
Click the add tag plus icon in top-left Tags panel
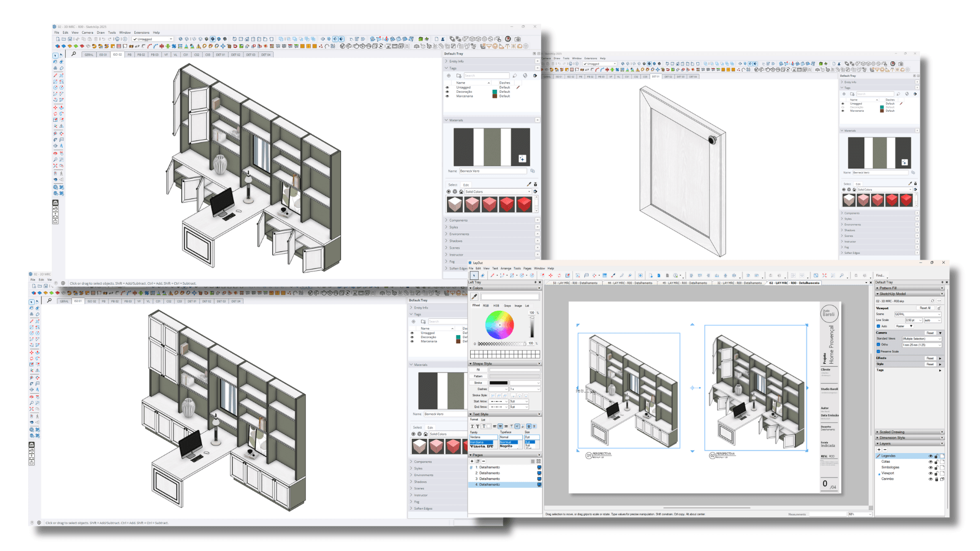pyautogui.click(x=449, y=76)
